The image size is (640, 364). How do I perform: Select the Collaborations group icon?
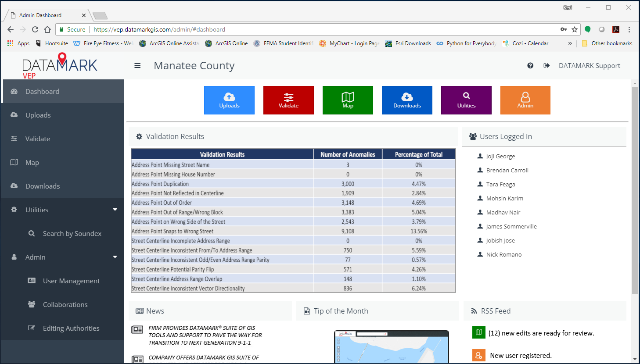click(31, 304)
